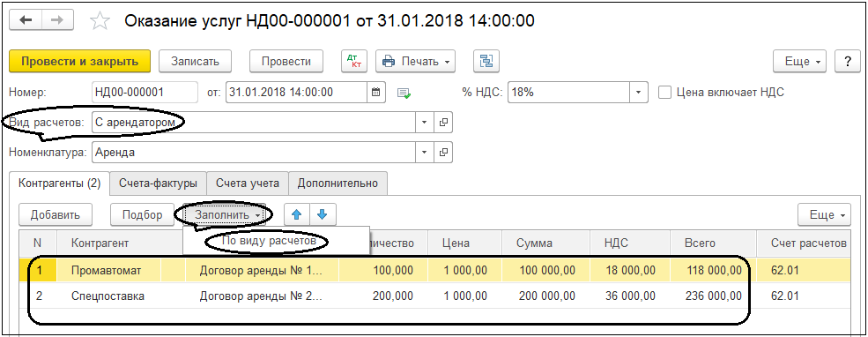Click the Провести и закрыть button
868x337 pixels.
(x=79, y=62)
